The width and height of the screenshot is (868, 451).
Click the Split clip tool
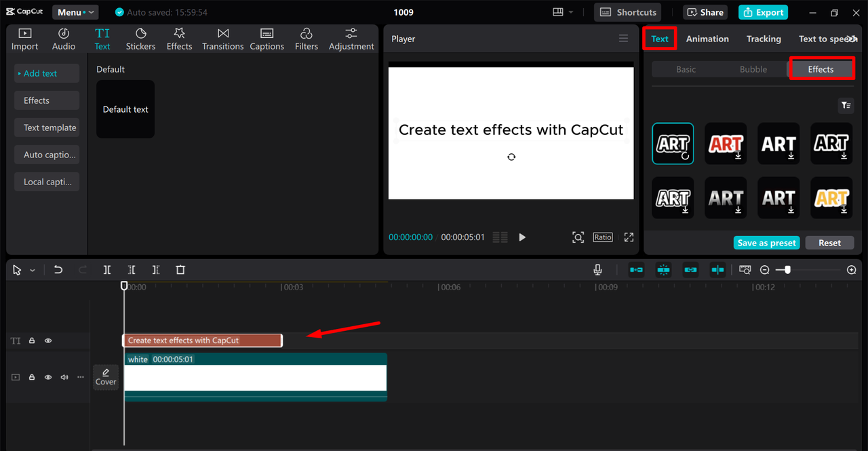click(x=107, y=270)
